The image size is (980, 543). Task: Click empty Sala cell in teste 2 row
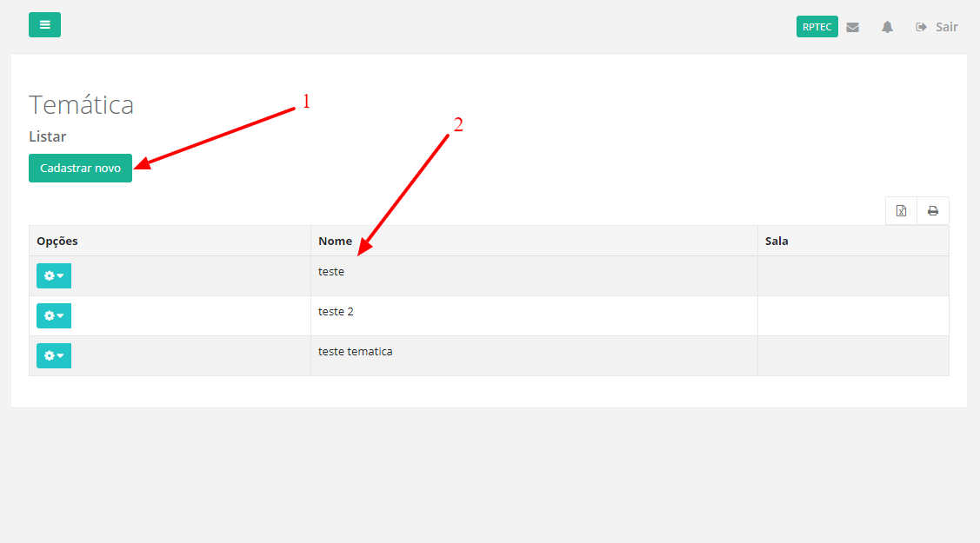click(x=852, y=316)
